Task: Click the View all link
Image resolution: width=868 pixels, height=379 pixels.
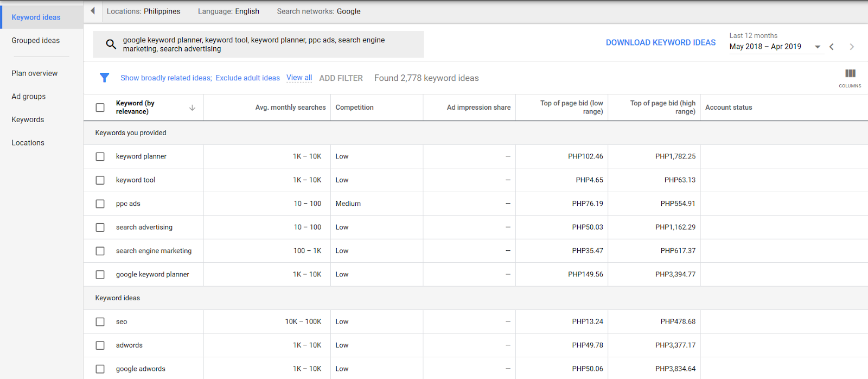Action: point(299,78)
